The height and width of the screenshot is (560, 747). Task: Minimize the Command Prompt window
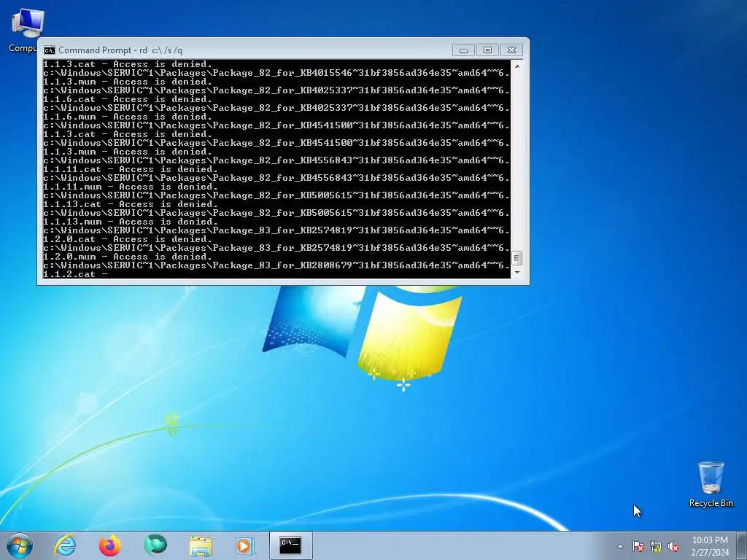pyautogui.click(x=463, y=50)
